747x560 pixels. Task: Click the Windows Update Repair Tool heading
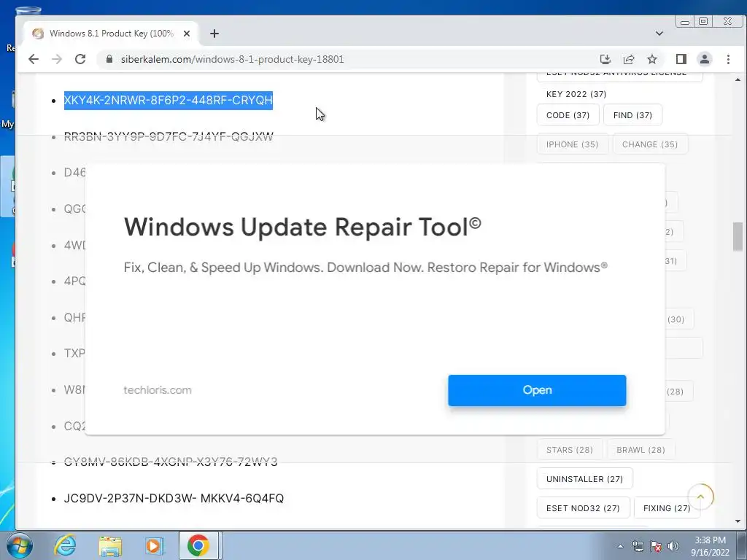click(x=303, y=227)
